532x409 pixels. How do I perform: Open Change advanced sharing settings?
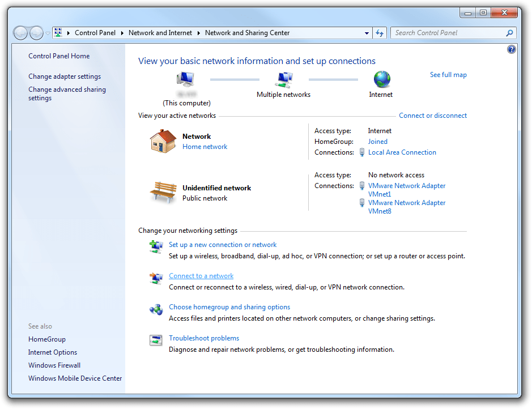[x=67, y=93]
